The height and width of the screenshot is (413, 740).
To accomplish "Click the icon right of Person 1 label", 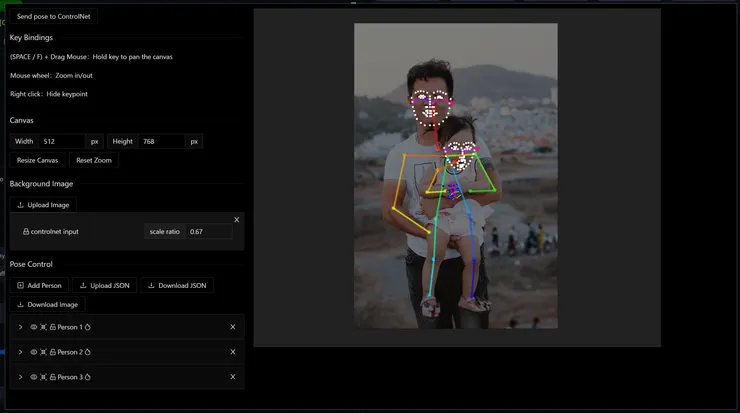I will [x=88, y=327].
